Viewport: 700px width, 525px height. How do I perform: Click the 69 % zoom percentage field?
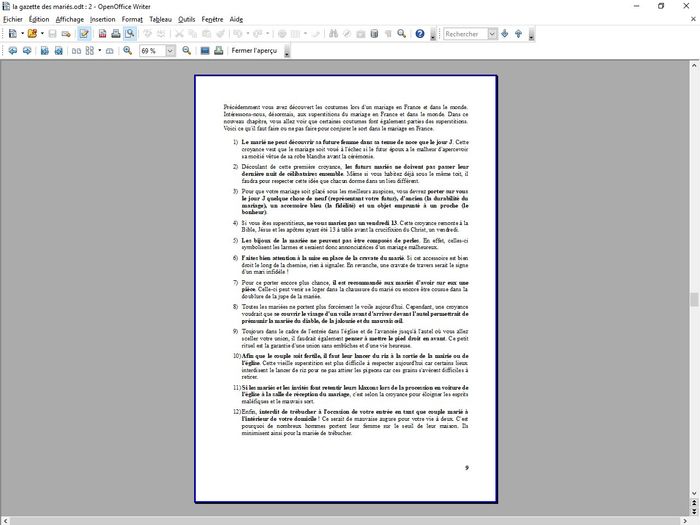[x=152, y=51]
